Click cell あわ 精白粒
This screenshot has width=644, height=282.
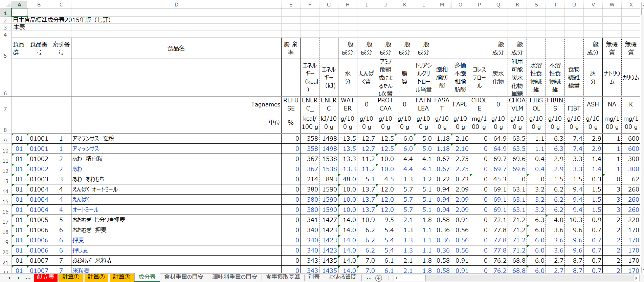(x=176, y=159)
